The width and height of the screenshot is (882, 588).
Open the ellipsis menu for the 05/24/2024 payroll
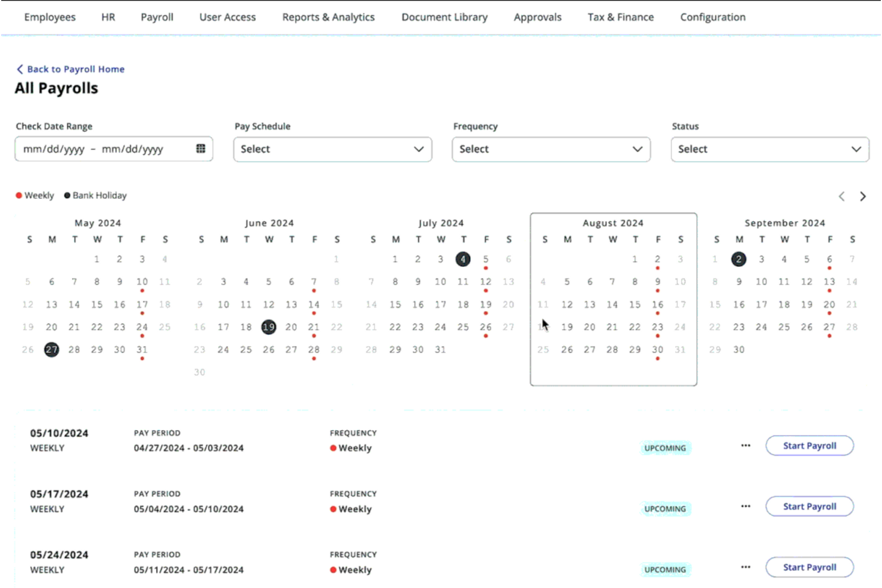tap(745, 567)
